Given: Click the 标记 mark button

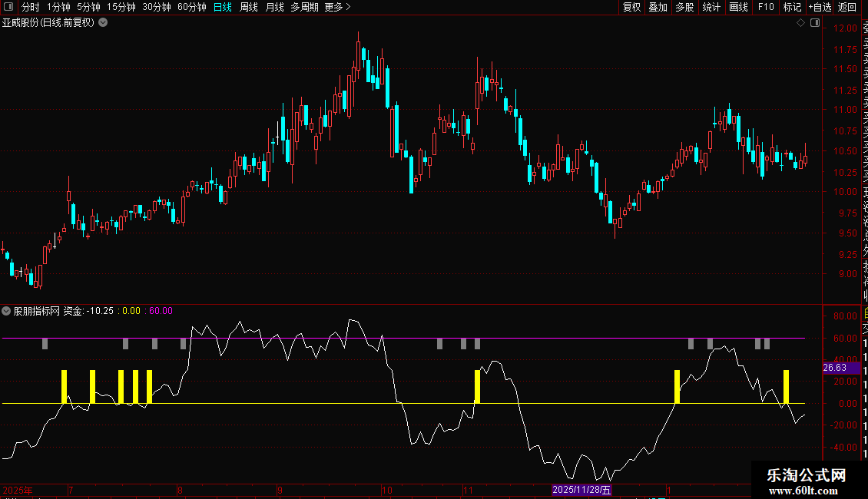Looking at the screenshot, I should point(792,7).
